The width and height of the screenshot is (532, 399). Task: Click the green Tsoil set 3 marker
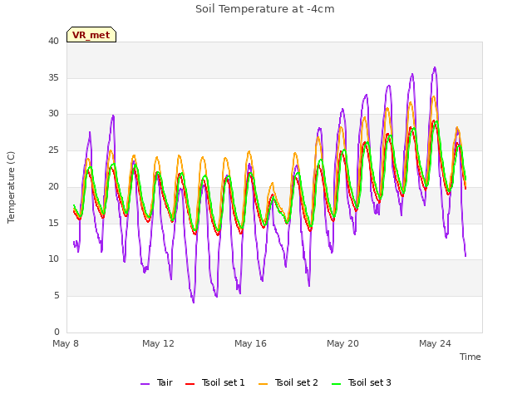[x=337, y=384]
